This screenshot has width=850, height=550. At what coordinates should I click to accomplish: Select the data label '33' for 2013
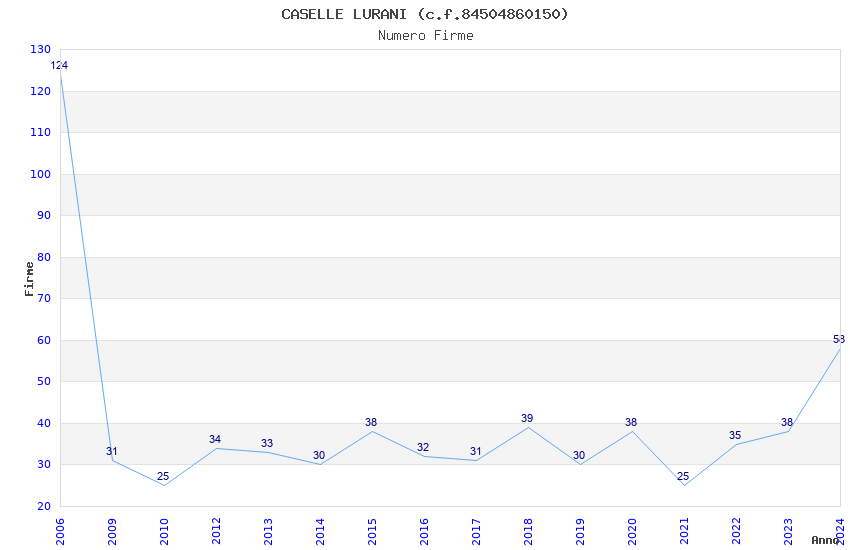coord(267,443)
